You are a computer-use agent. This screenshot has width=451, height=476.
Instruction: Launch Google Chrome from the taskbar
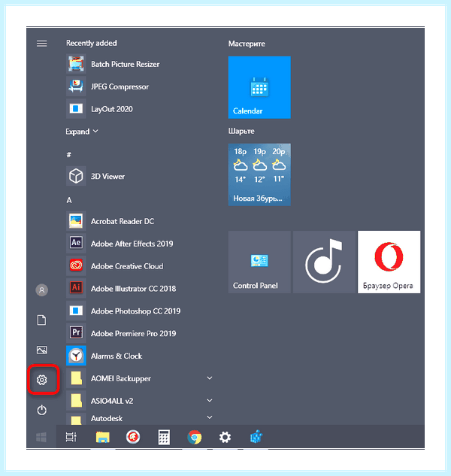194,437
